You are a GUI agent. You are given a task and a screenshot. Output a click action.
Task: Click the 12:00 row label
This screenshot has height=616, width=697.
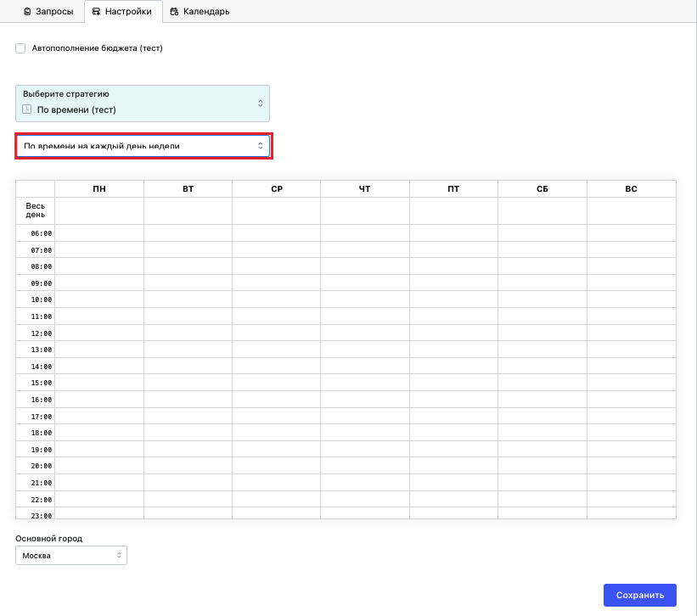tap(41, 333)
